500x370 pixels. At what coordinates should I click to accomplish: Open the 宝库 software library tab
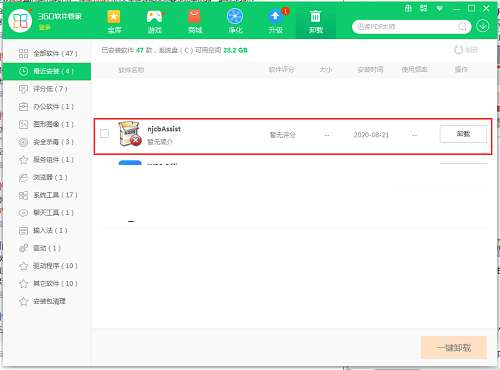[x=114, y=21]
